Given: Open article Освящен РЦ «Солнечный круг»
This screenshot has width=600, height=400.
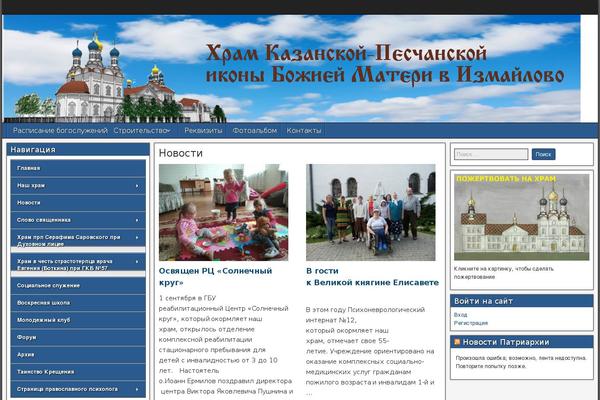Looking at the screenshot, I should 215,277.
